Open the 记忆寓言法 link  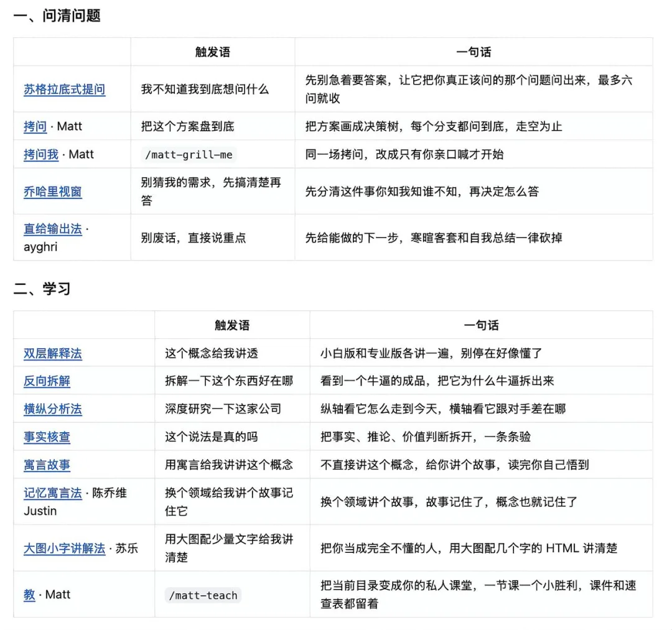coord(53,493)
